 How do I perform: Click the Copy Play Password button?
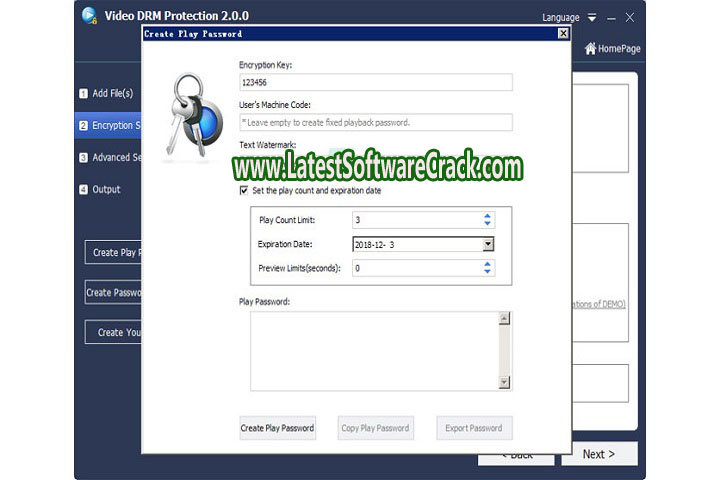pyautogui.click(x=375, y=428)
